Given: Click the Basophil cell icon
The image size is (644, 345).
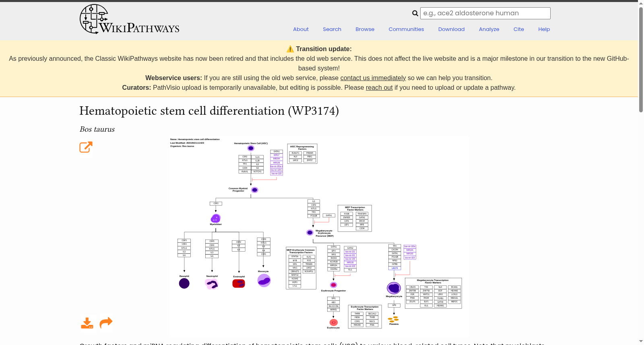Looking at the screenshot, I should pos(184,283).
